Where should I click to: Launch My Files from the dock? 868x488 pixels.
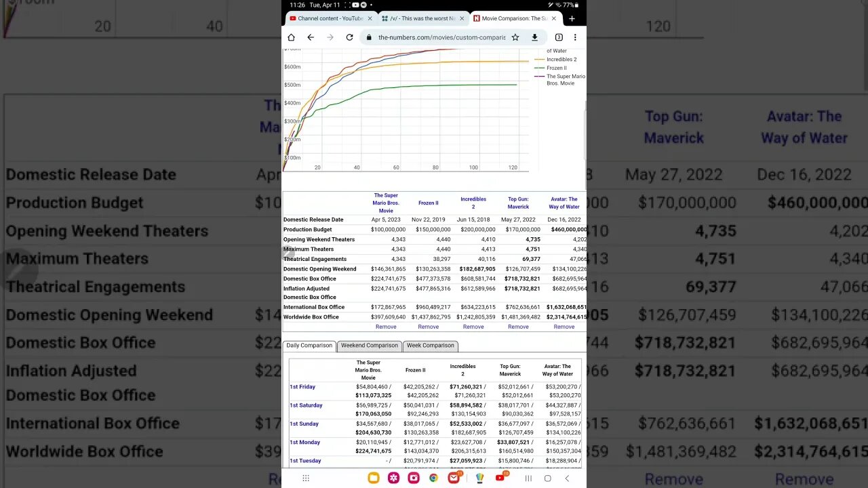[373, 478]
